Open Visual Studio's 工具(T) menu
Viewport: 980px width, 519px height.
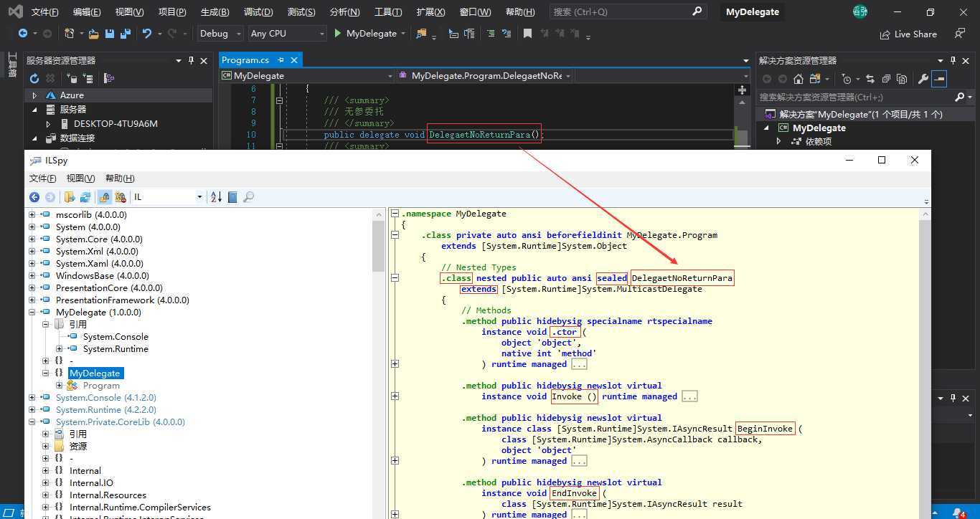click(388, 12)
